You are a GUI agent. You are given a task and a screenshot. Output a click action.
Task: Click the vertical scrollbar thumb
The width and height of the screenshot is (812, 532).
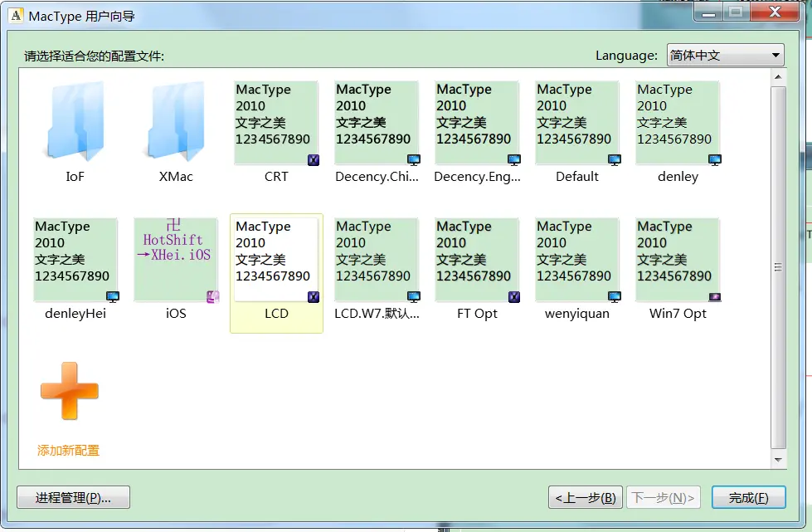click(778, 267)
